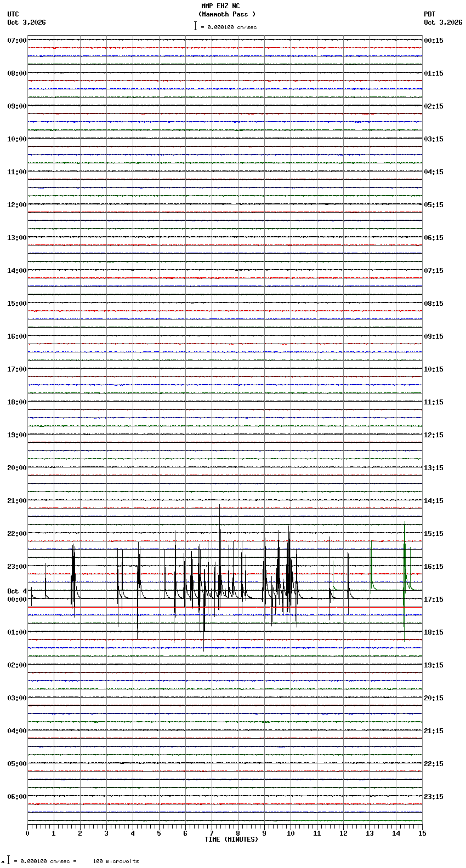Click the 12:15 PDT time label
Screen dimensions: 466x868
click(434, 435)
